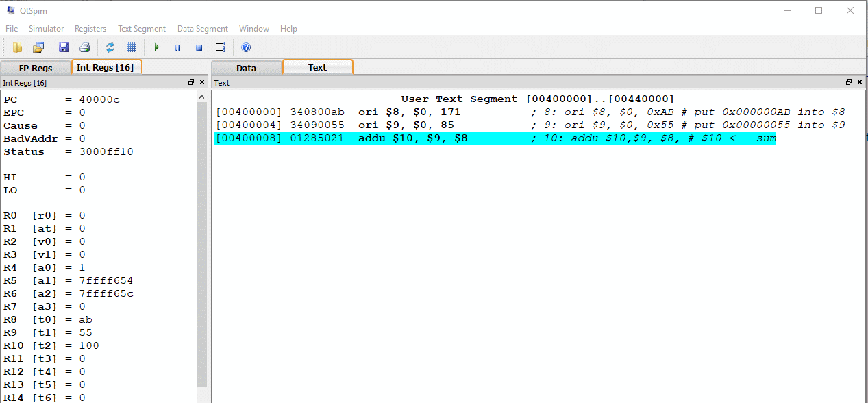
Task: Switch to the Data tab
Action: [246, 68]
